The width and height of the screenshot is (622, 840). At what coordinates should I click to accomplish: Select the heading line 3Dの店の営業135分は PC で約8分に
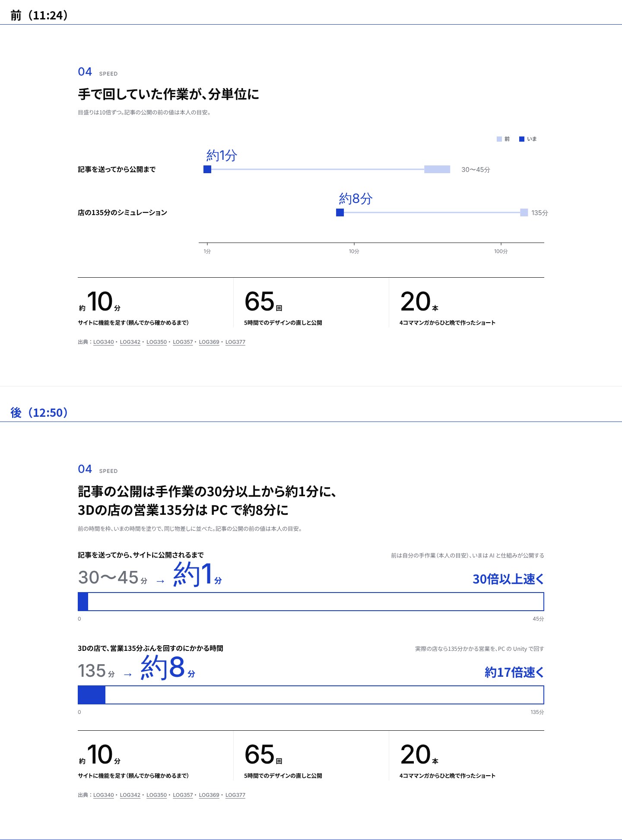pos(183,510)
